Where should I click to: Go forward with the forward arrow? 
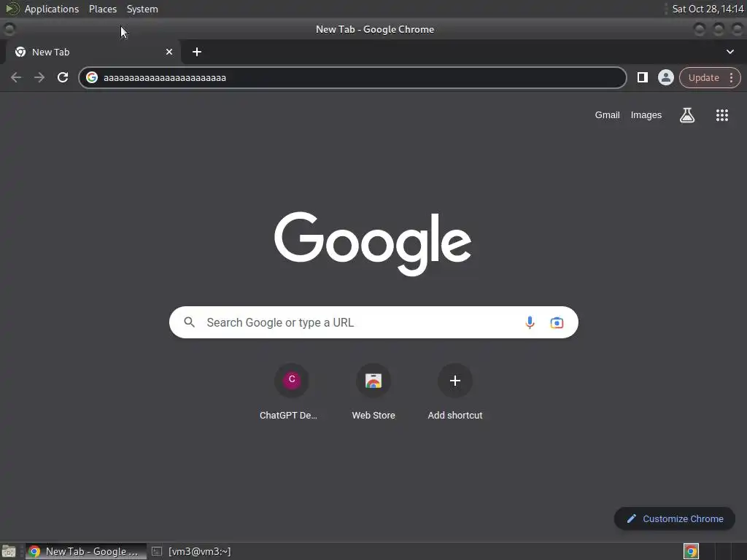[x=39, y=77]
